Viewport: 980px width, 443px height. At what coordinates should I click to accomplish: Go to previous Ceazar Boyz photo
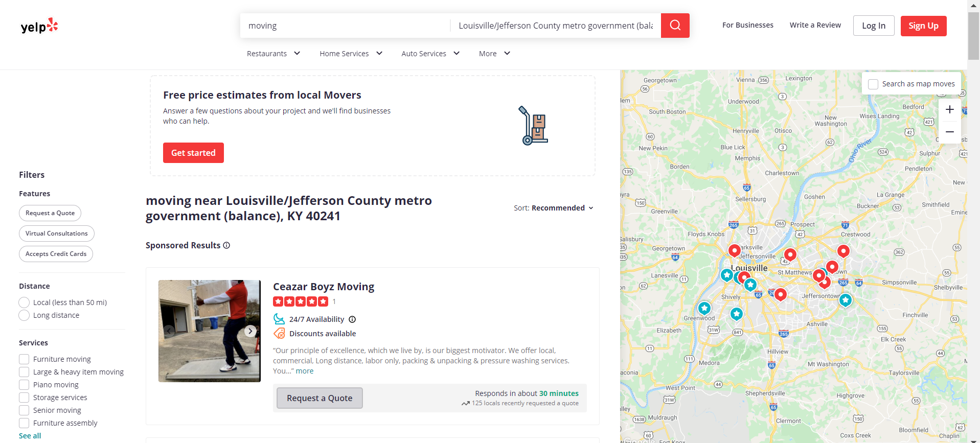169,331
